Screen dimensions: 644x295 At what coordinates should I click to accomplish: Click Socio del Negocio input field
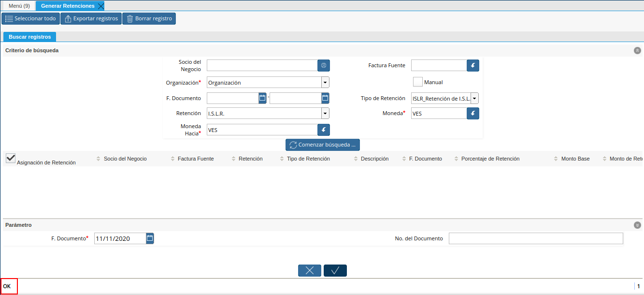pyautogui.click(x=262, y=65)
